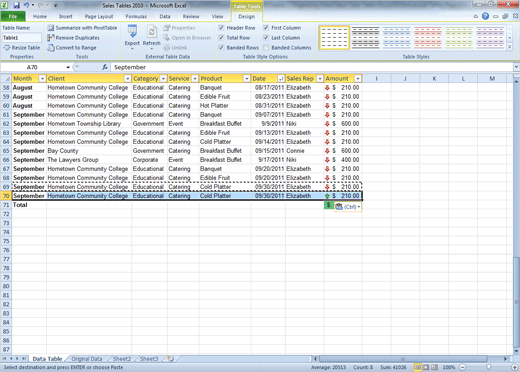Apply the black banded table style swatch
The image size is (520, 372).
click(x=365, y=38)
